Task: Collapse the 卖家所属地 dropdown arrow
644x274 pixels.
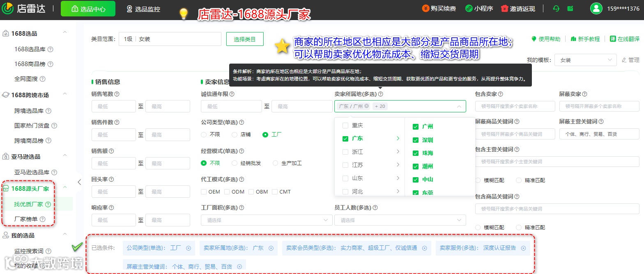Action: point(459,106)
